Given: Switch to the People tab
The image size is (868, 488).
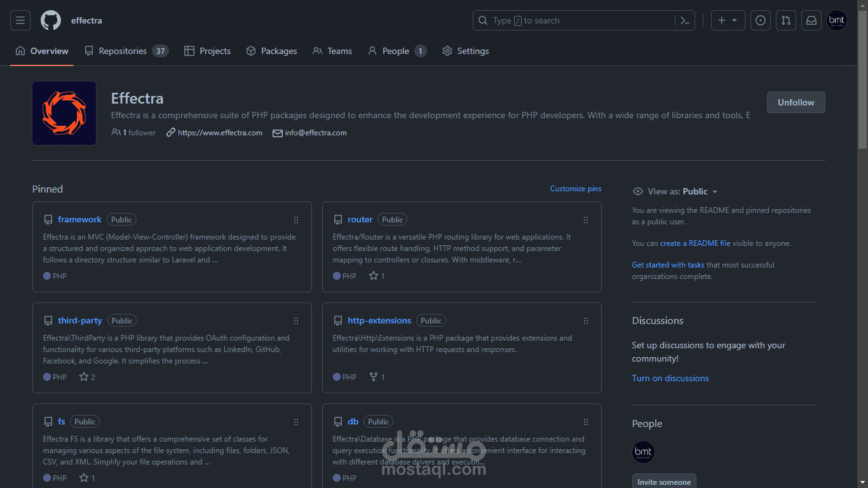Looking at the screenshot, I should [x=397, y=51].
